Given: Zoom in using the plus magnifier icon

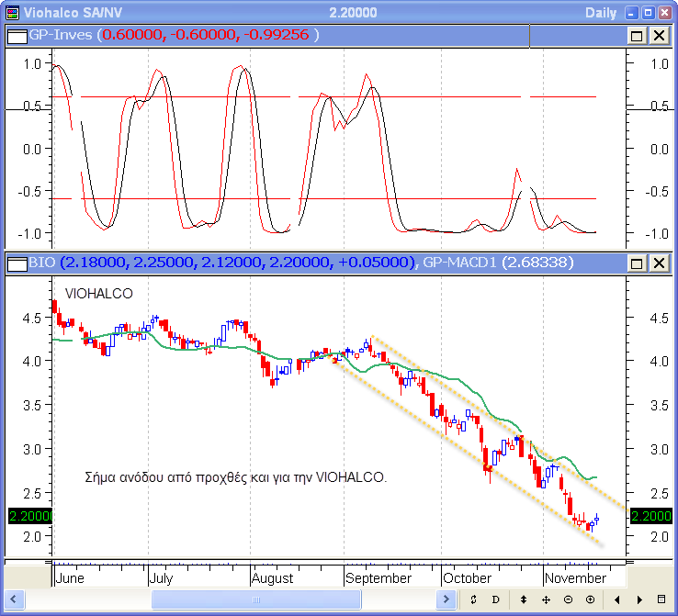Looking at the screenshot, I should tap(589, 599).
